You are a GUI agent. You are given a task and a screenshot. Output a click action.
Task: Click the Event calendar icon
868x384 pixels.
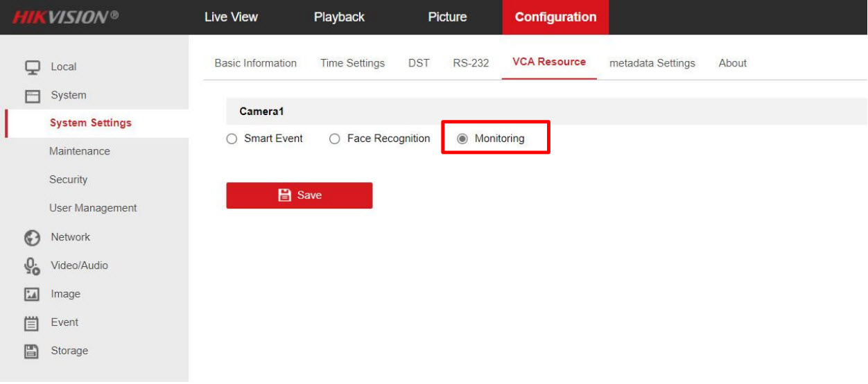(32, 323)
